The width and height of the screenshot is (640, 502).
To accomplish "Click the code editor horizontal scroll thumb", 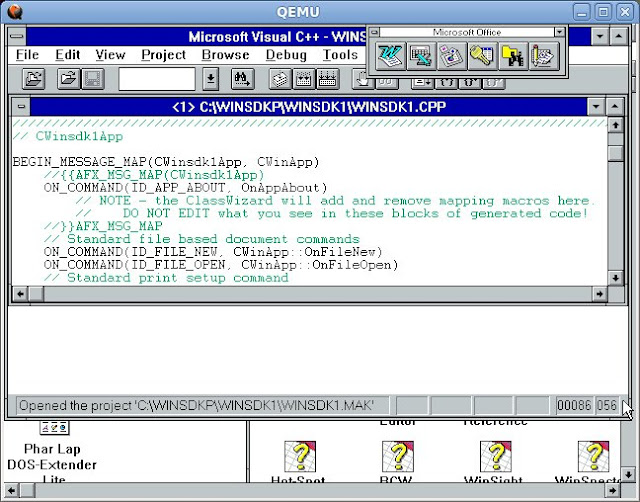I will click(36, 294).
